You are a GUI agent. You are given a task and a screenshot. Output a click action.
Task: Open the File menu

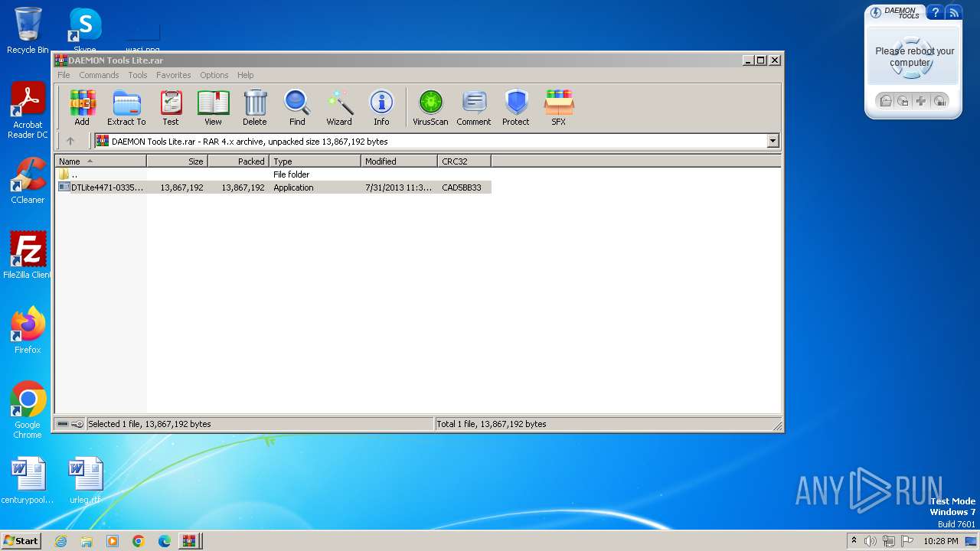tap(64, 75)
